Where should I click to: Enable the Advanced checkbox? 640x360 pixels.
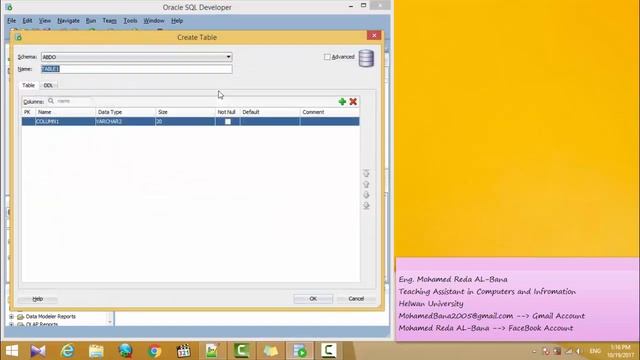tap(327, 57)
